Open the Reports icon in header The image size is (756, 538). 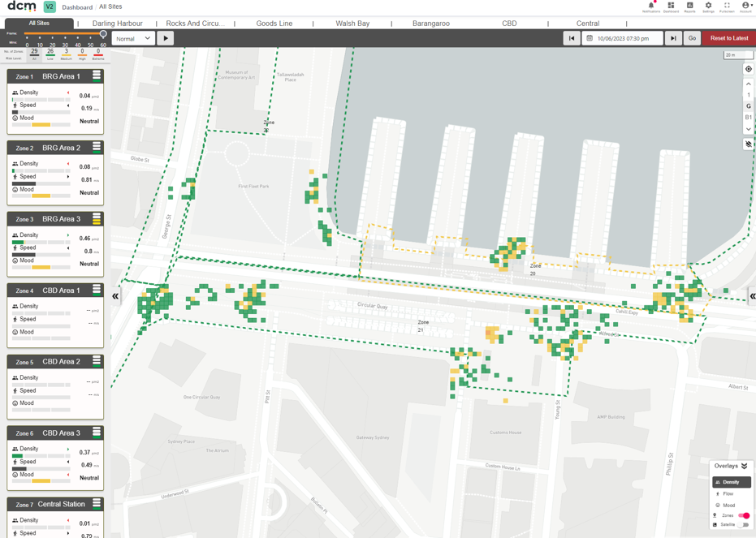[689, 6]
